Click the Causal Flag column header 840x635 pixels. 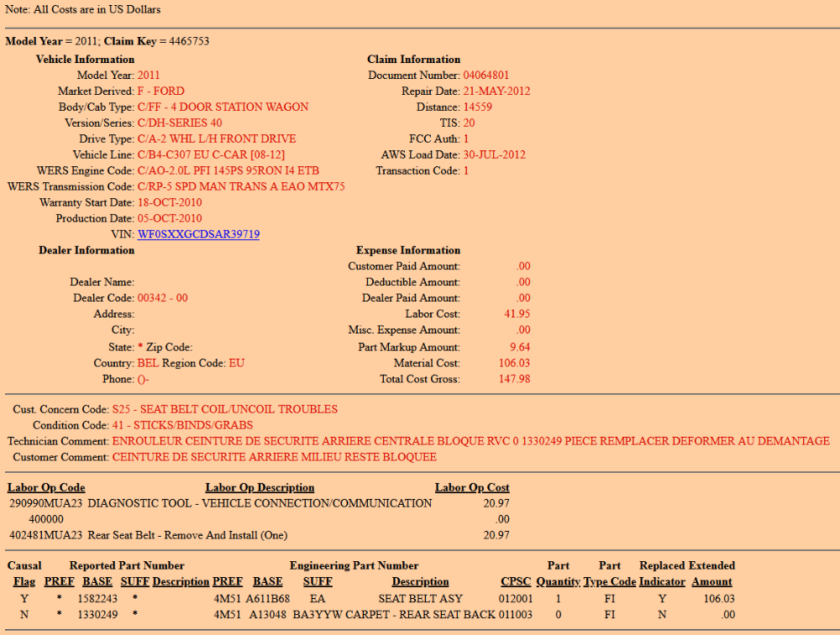point(24,581)
